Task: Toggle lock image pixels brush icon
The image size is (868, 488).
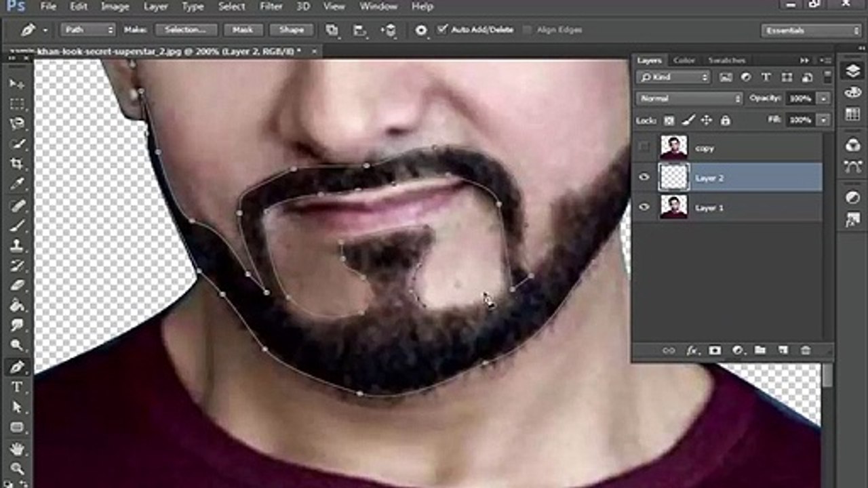Action: coord(688,120)
